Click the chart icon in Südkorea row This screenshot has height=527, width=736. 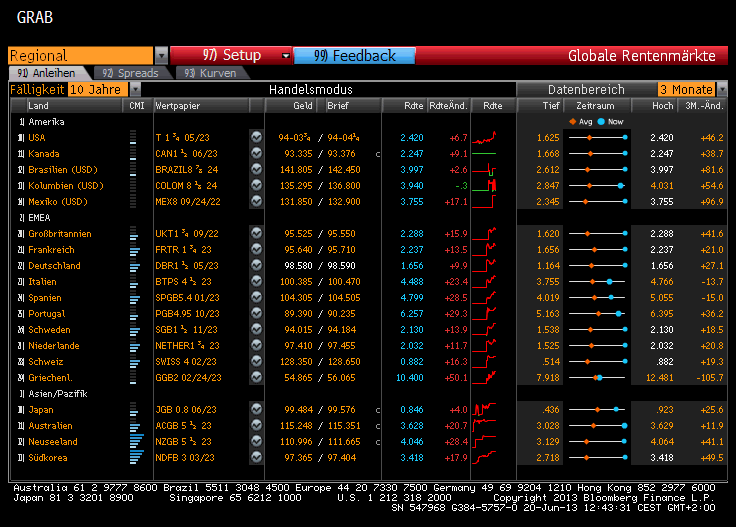(x=256, y=457)
